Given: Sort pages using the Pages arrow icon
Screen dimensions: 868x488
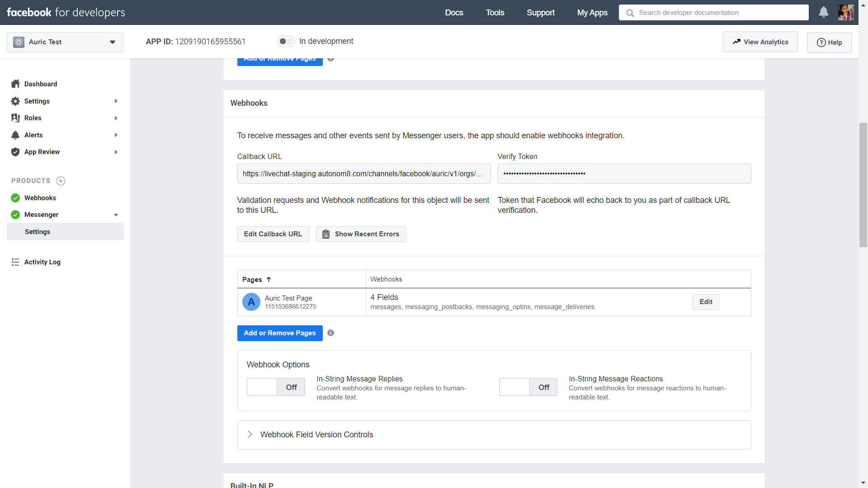Looking at the screenshot, I should pyautogui.click(x=269, y=279).
